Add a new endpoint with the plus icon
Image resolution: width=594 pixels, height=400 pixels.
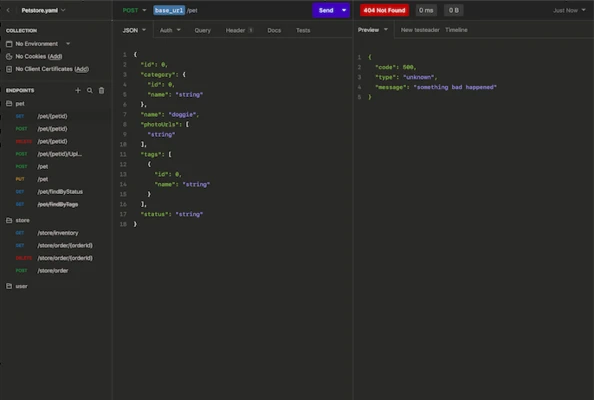click(x=78, y=90)
